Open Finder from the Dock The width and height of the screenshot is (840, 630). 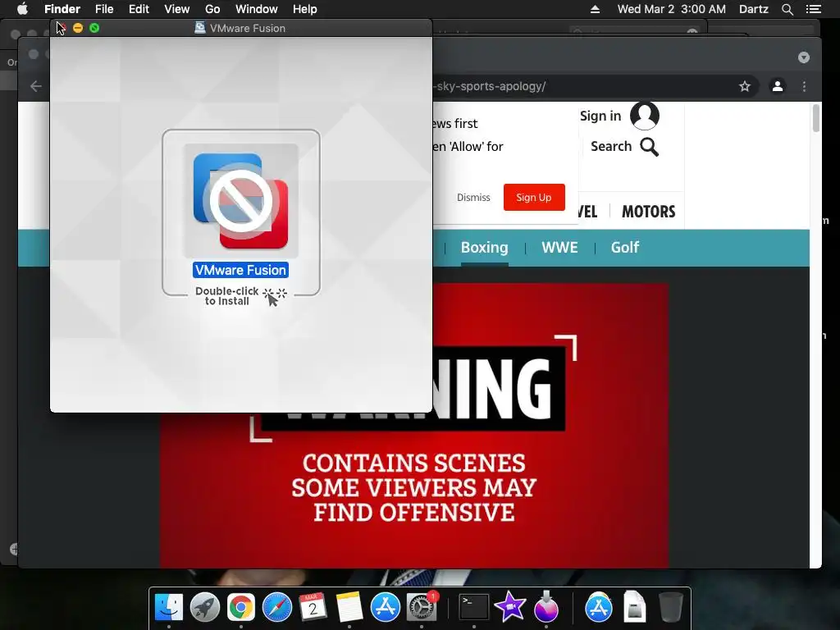(169, 608)
